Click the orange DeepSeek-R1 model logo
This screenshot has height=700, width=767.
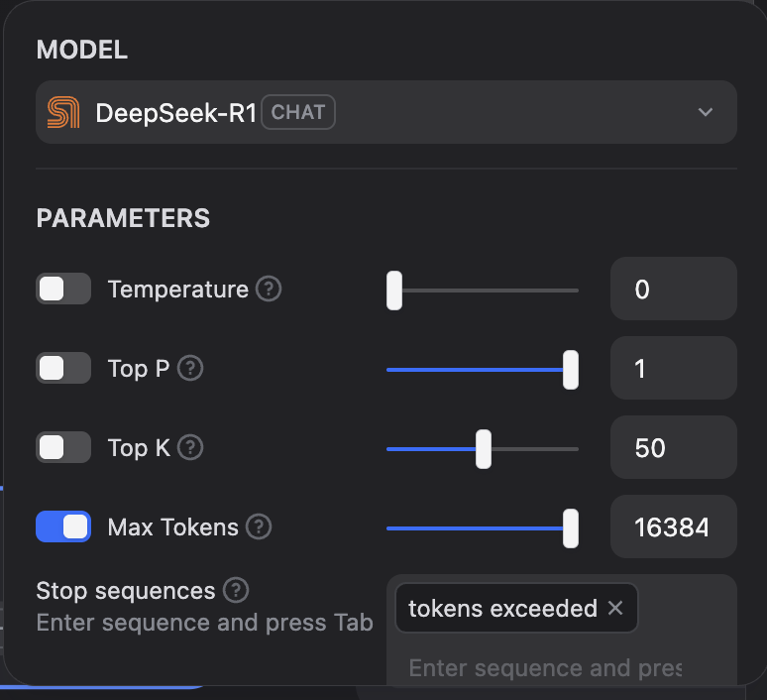(63, 112)
